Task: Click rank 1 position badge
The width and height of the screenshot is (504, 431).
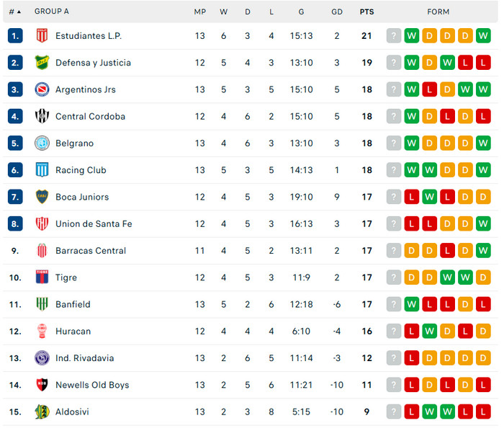Action: pos(16,36)
